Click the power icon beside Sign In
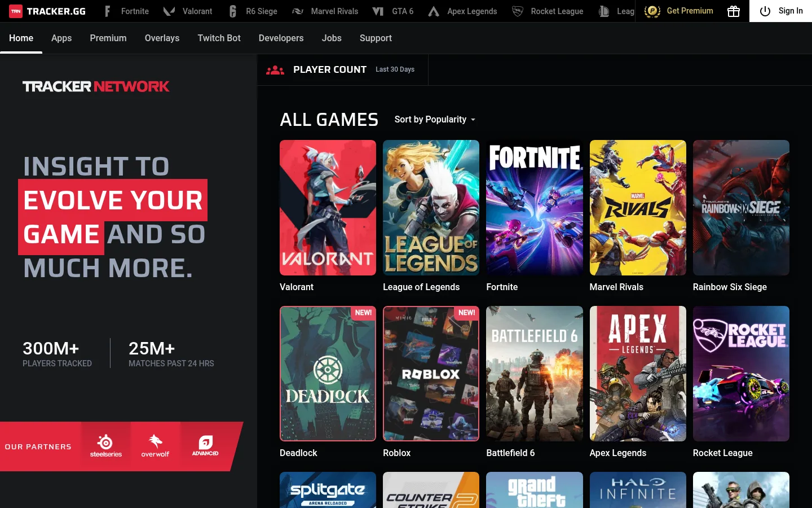812x508 pixels. click(765, 11)
